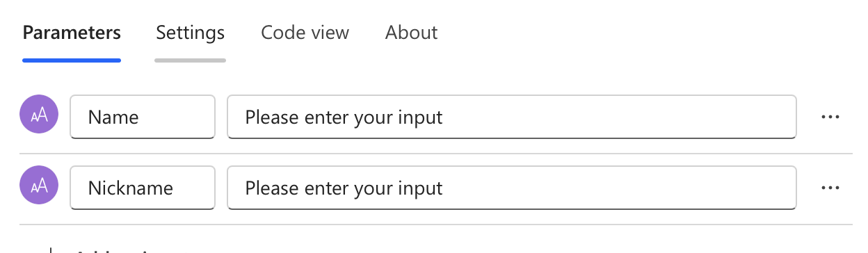Focus the value input for Name
This screenshot has height=253, width=868.
[512, 117]
